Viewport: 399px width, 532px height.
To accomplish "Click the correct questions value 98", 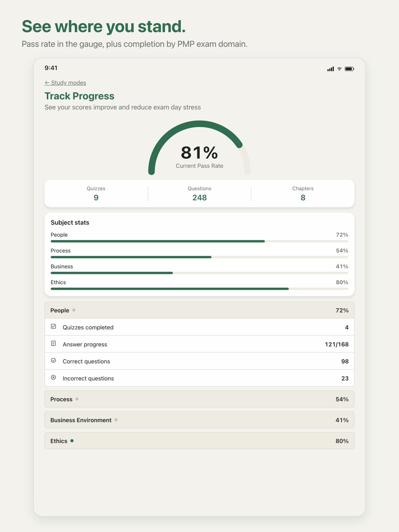I will 345,361.
